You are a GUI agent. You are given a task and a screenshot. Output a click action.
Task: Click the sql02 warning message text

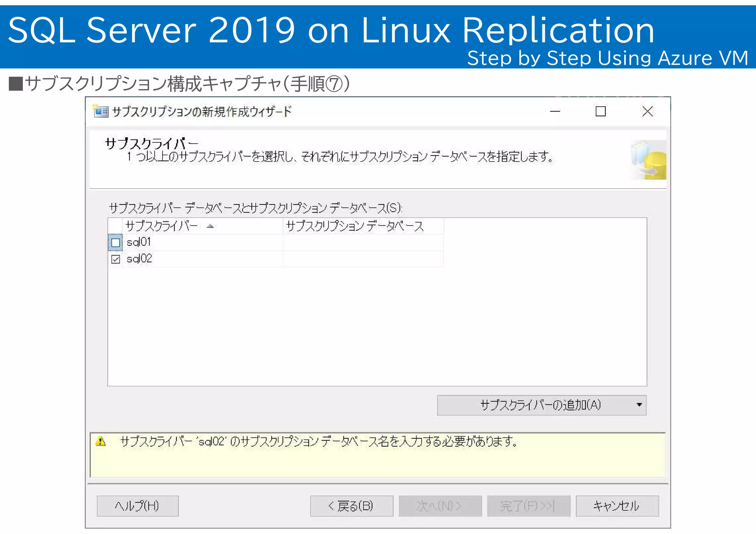tap(319, 441)
